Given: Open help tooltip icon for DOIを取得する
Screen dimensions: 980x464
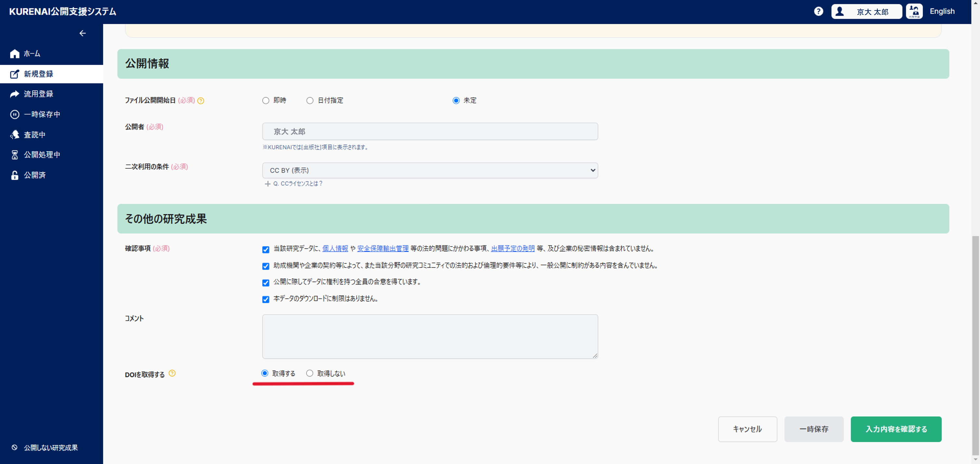Looking at the screenshot, I should click(172, 373).
